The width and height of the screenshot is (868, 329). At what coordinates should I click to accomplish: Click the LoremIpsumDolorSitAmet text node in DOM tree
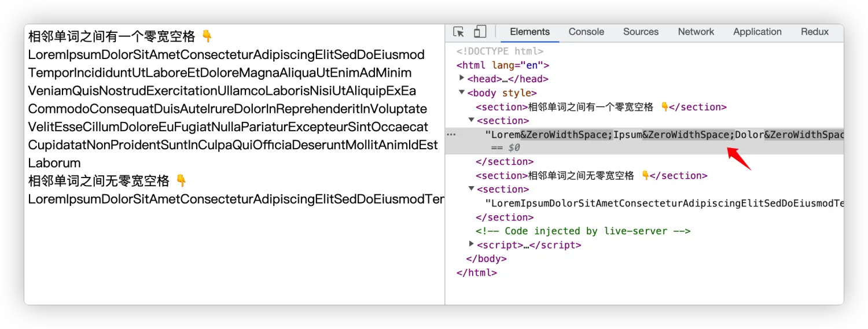point(664,204)
